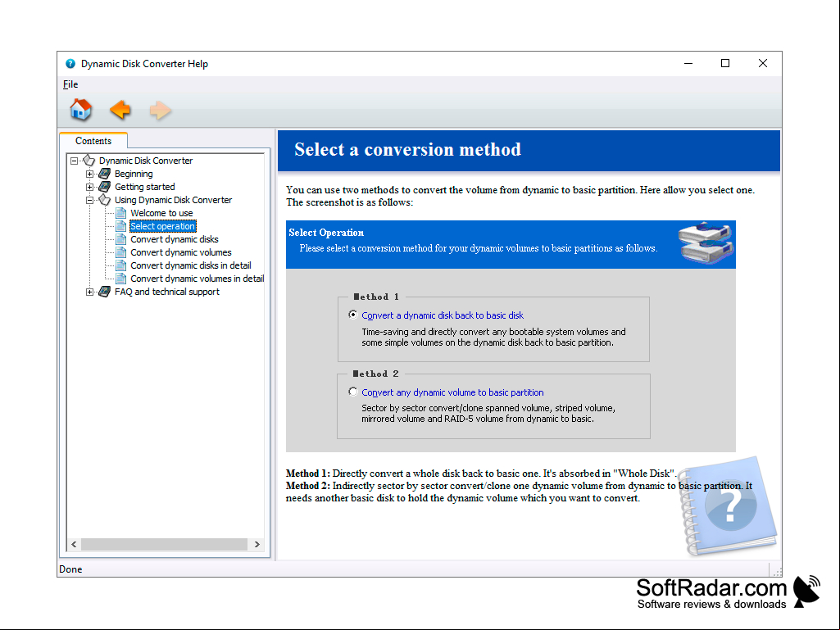
Task: Switch to the Contents tab
Action: (93, 140)
